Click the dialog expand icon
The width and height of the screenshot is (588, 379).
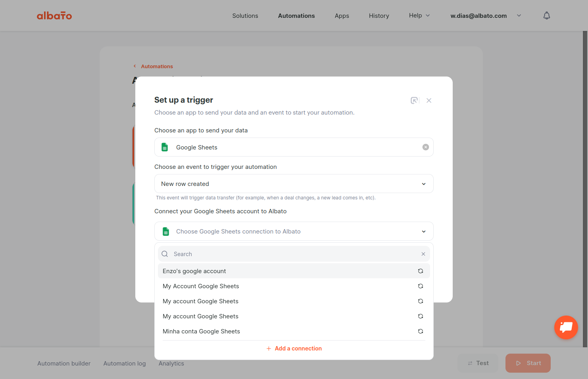click(414, 101)
